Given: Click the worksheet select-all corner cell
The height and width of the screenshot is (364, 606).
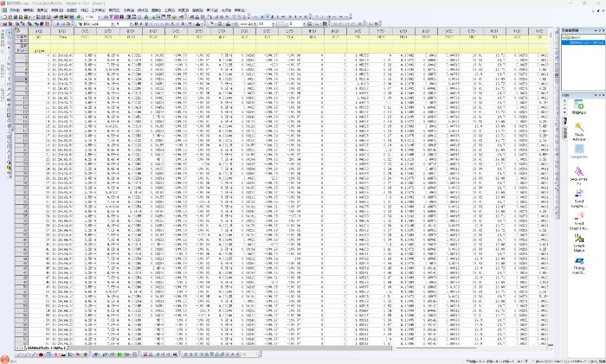Looking at the screenshot, I should tap(22, 31).
